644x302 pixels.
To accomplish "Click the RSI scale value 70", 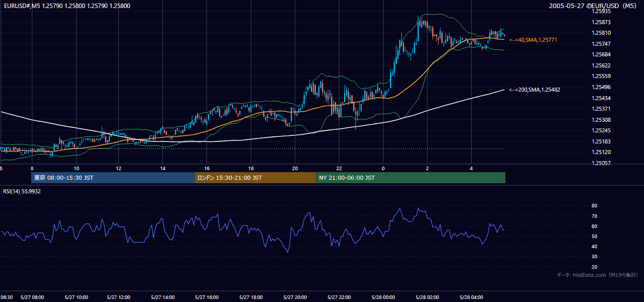I will (594, 216).
